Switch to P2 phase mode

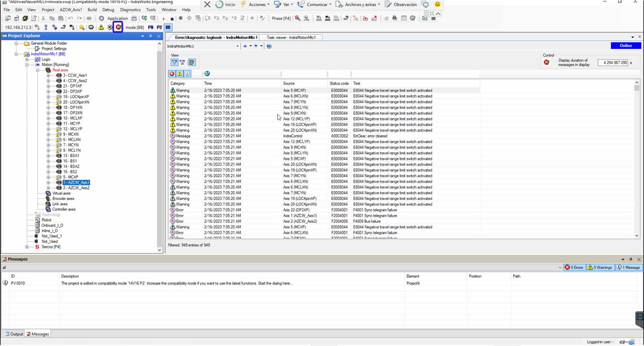[x=159, y=27]
